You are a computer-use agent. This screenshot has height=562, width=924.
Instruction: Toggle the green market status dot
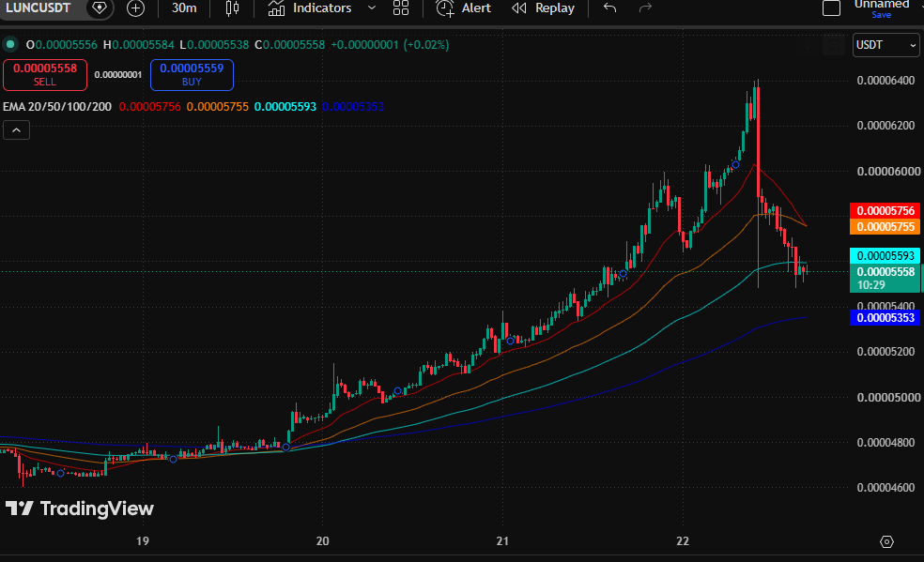coord(10,45)
